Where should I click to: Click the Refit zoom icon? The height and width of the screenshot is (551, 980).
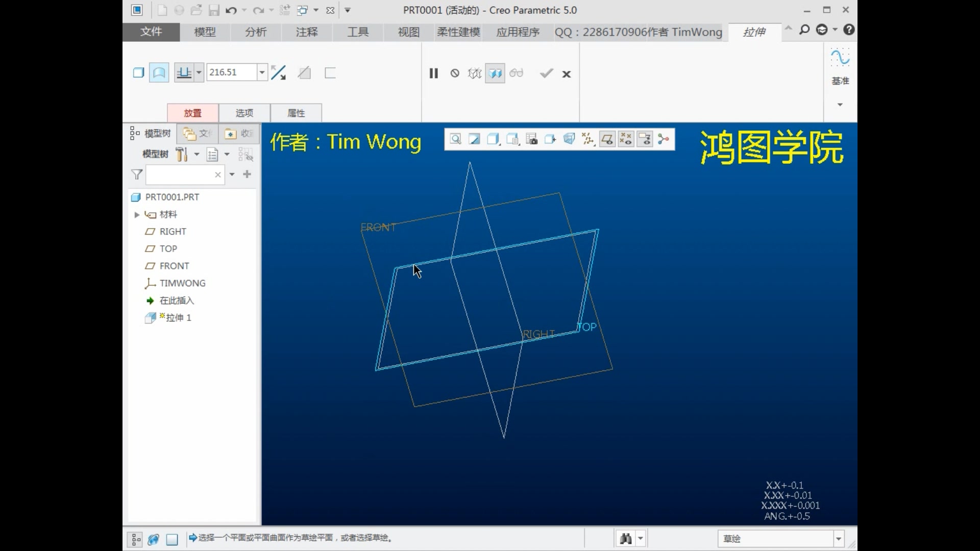(456, 139)
